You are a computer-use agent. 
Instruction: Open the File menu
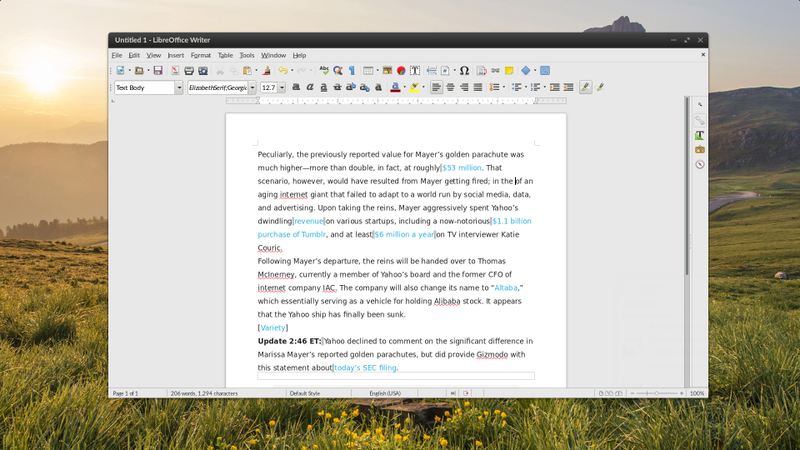click(x=117, y=55)
